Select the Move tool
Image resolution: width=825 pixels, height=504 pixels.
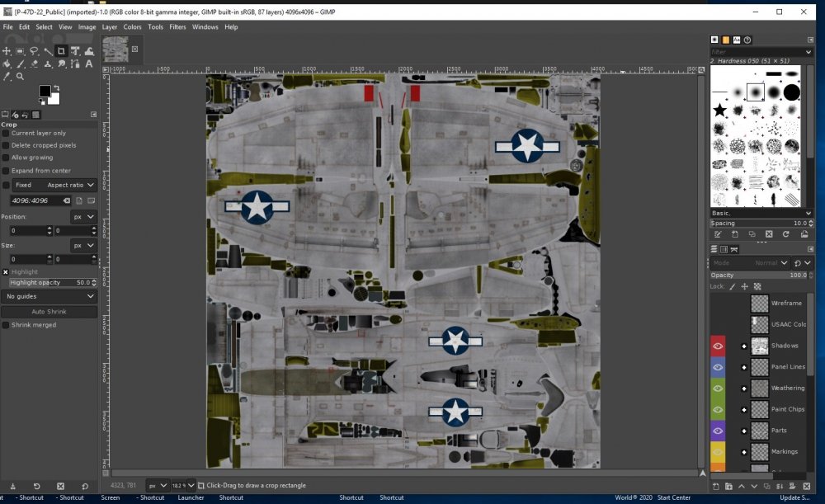[7, 51]
